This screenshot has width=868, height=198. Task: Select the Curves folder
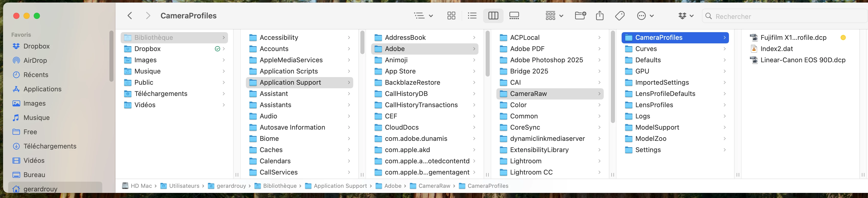click(675, 49)
